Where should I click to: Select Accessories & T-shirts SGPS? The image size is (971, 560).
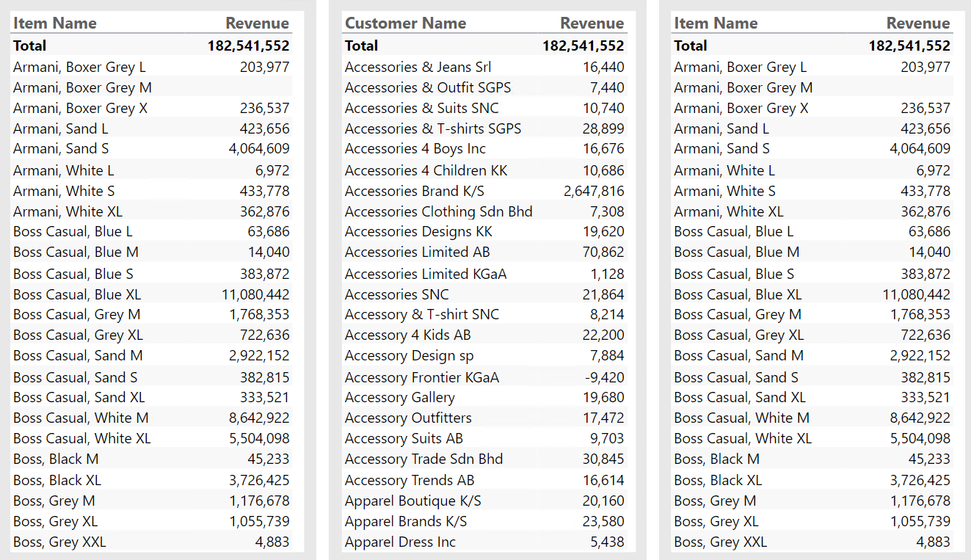(x=433, y=128)
